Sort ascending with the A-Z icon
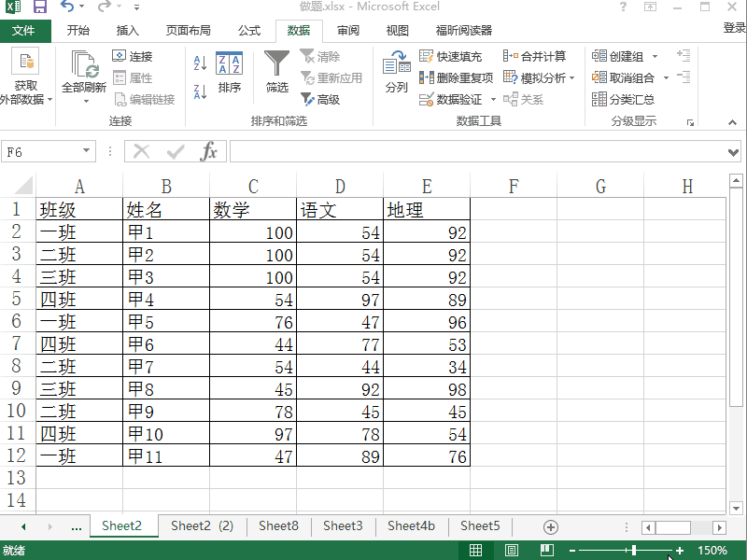Image resolution: width=747 pixels, height=560 pixels. (x=200, y=63)
